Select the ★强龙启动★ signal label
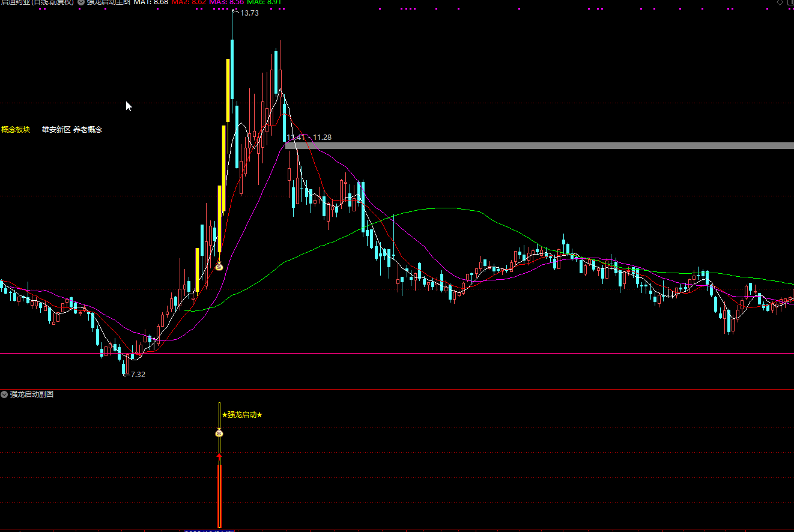 click(242, 415)
